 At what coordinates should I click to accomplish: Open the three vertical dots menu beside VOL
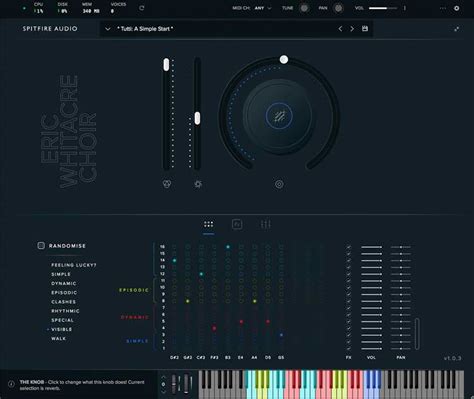[x=405, y=8]
